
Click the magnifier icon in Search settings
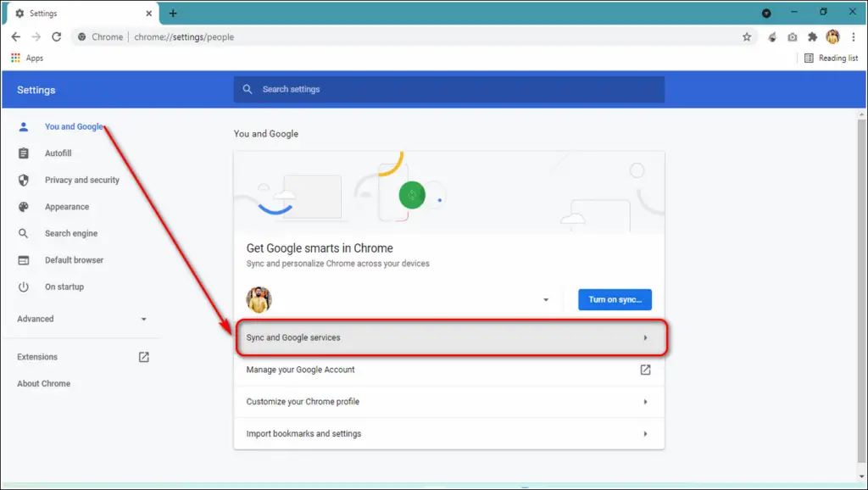coord(248,89)
